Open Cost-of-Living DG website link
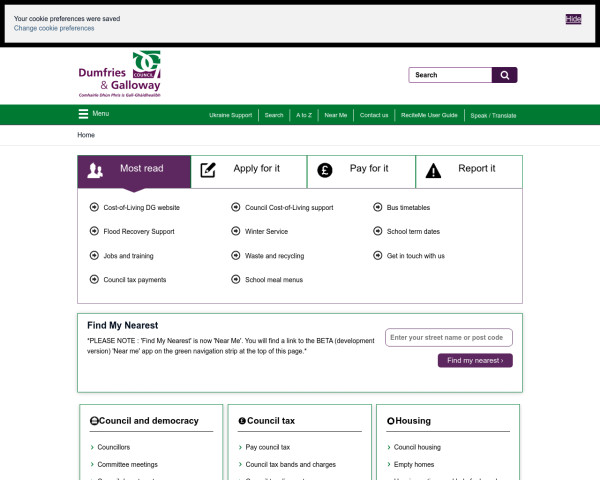Screen dimensions: 600x480 coord(142,207)
